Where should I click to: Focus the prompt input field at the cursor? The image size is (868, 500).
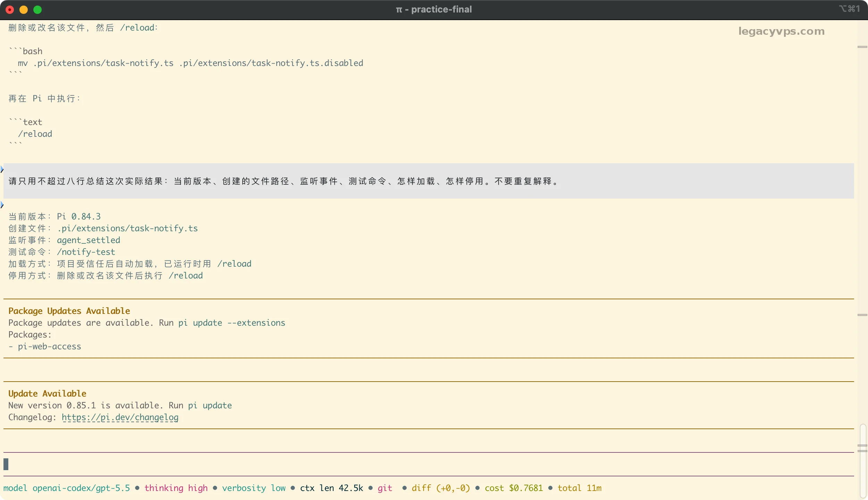(428, 464)
